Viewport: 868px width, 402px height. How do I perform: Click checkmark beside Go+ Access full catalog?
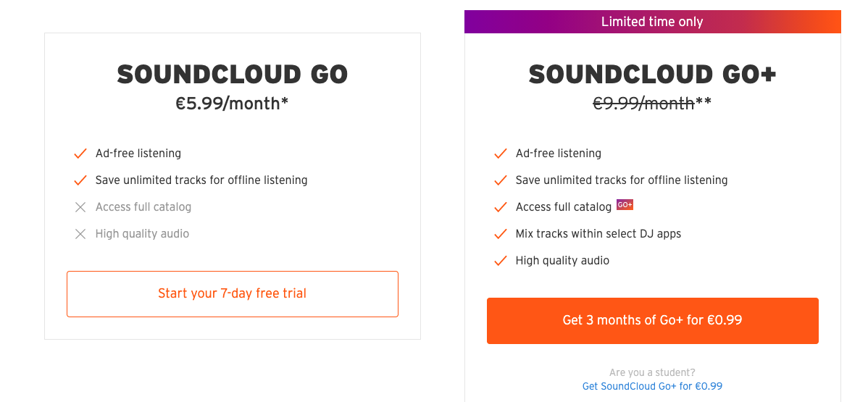coord(501,207)
